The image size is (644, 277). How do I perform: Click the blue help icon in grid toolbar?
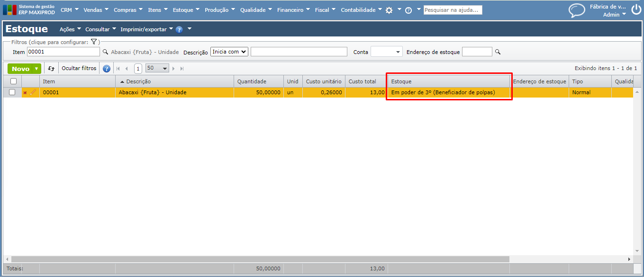click(x=107, y=69)
